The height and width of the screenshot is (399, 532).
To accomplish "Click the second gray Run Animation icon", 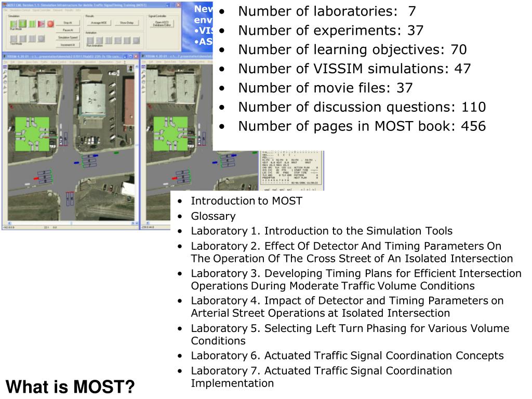I will tap(99, 41).
